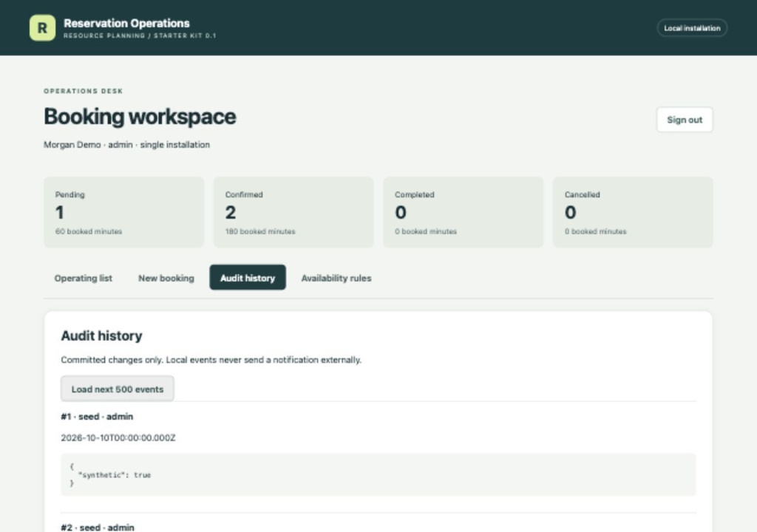Load next 500 events

[118, 389]
